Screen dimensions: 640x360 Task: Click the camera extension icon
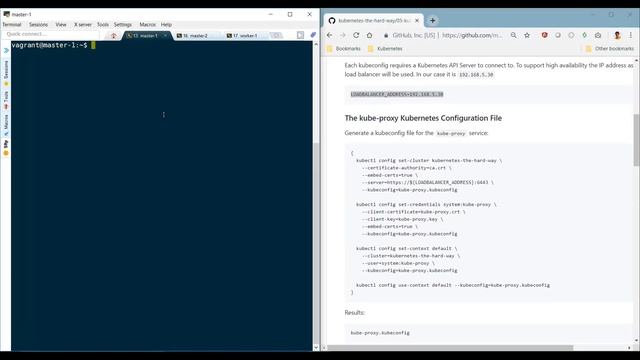pyautogui.click(x=598, y=36)
